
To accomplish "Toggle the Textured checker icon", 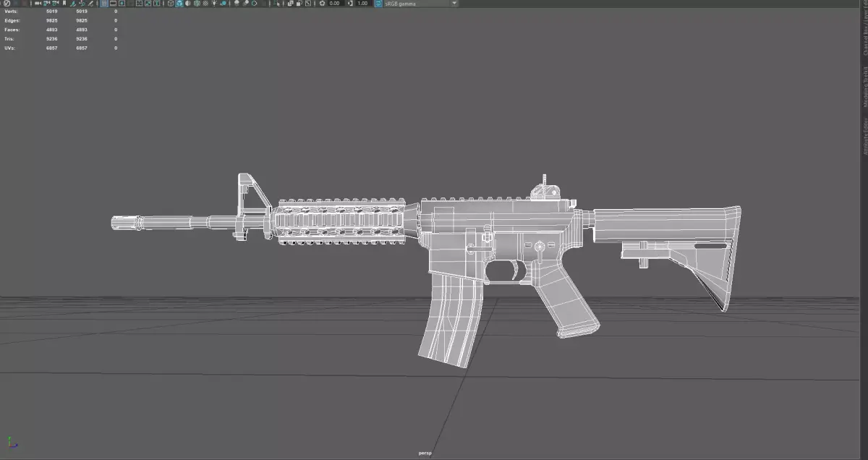I will [x=205, y=4].
